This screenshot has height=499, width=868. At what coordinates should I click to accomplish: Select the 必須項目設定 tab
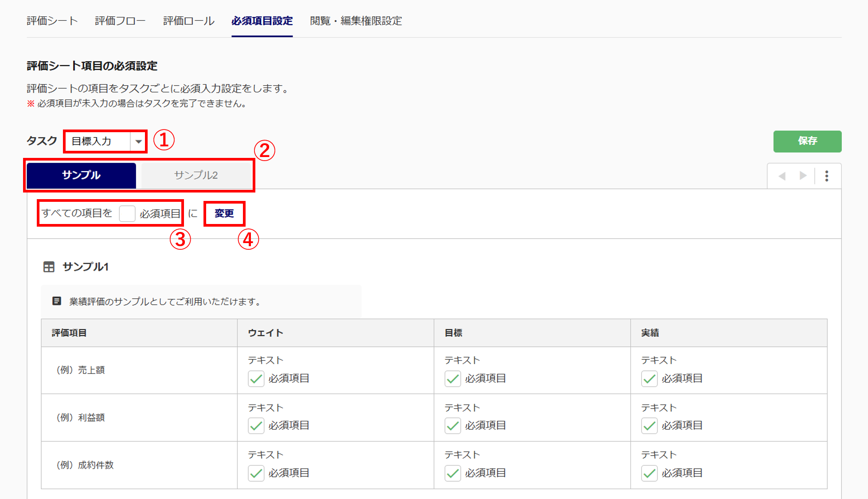click(x=262, y=21)
